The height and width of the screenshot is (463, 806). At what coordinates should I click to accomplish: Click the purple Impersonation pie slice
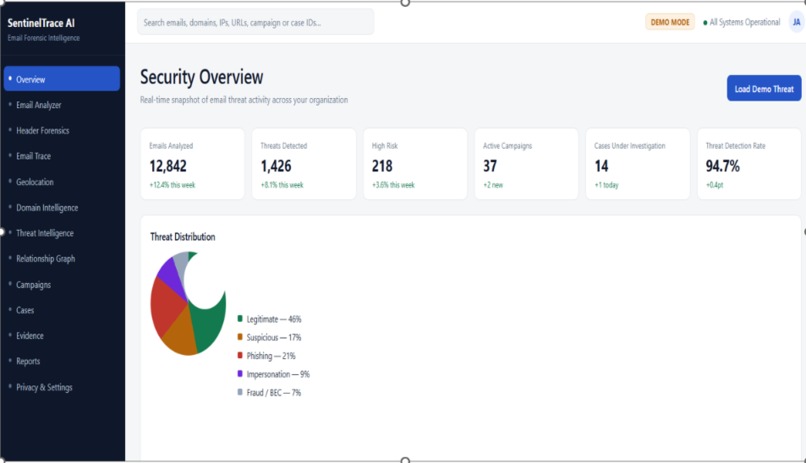point(169,276)
